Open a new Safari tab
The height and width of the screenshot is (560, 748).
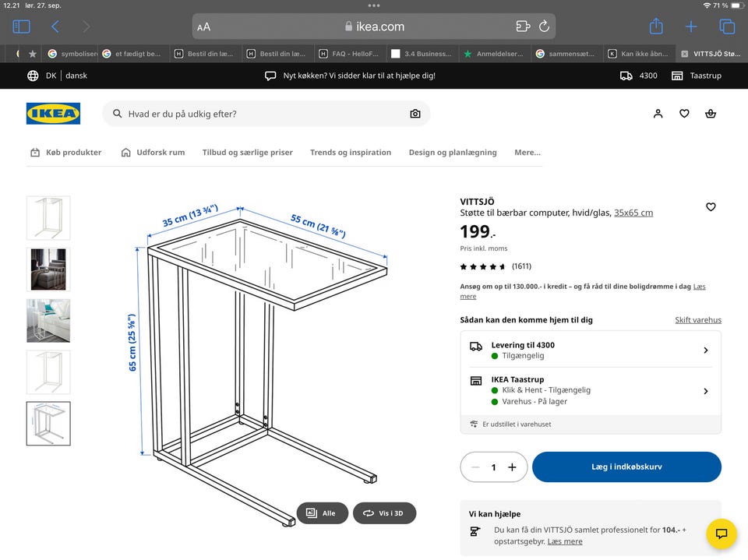click(x=691, y=26)
